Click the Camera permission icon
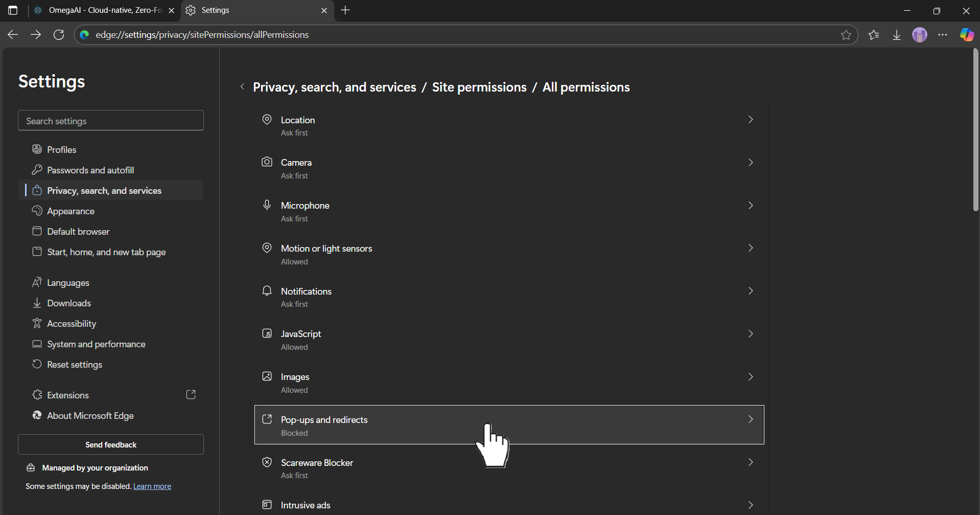 pos(267,162)
